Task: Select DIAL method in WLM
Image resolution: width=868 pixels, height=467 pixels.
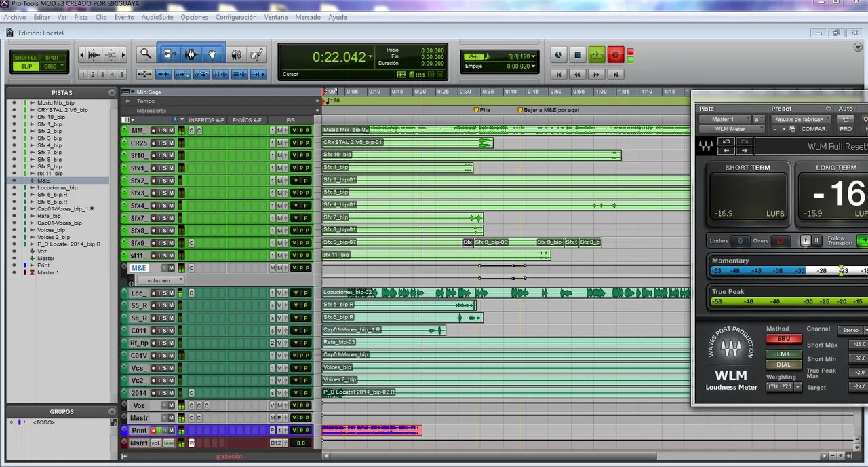Action: 783,365
